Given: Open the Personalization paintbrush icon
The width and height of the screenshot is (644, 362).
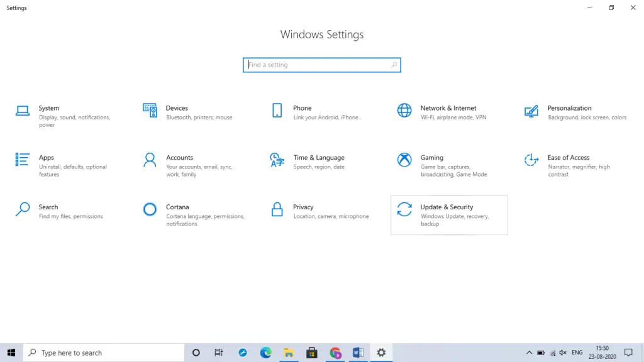Looking at the screenshot, I should coord(531,111).
